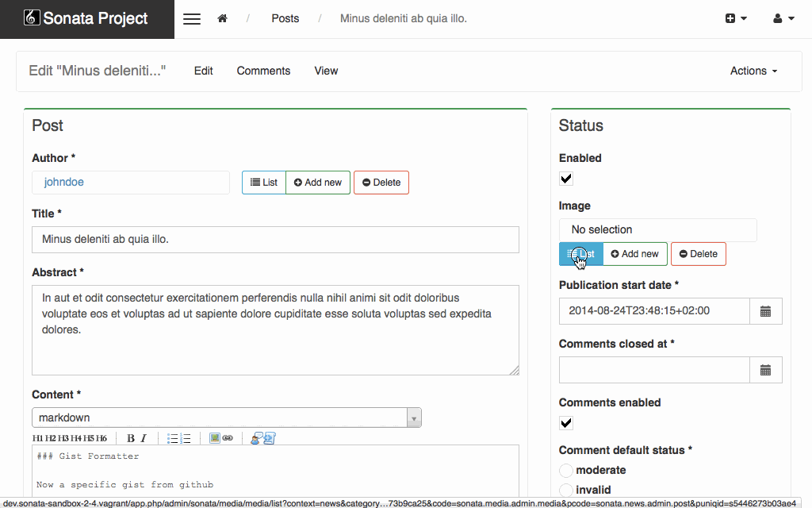
Task: Open calendar for Publication start date
Action: click(x=765, y=311)
